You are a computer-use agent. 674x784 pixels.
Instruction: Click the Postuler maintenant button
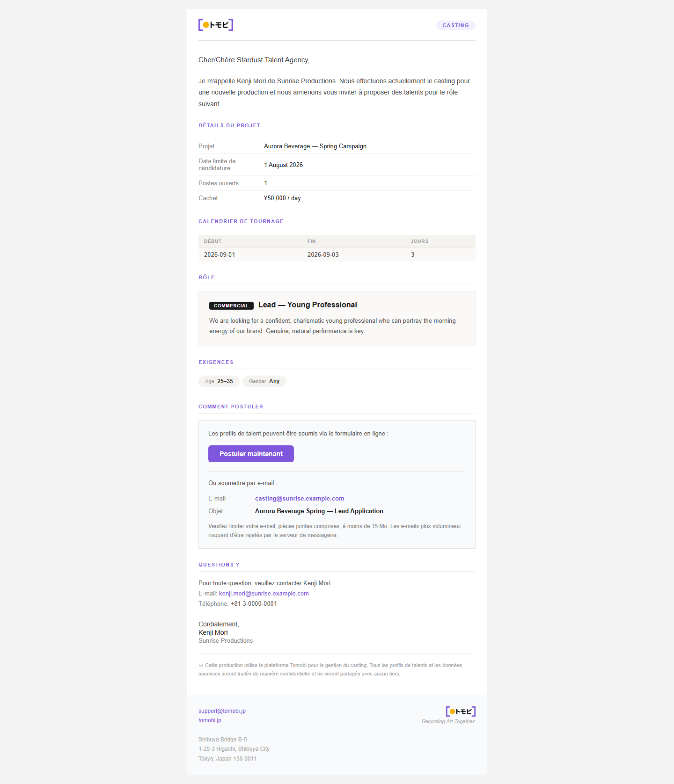tap(251, 454)
